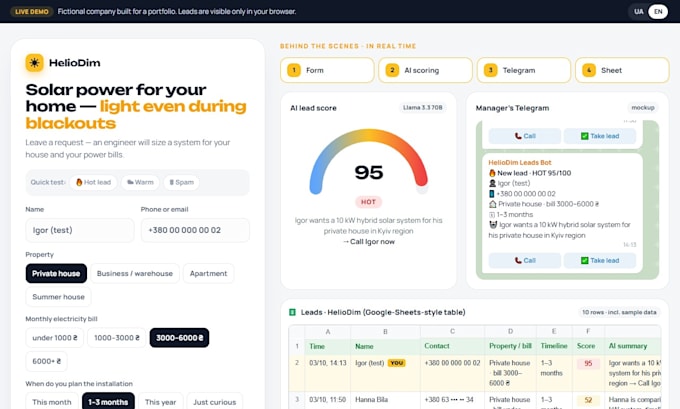The image size is (680, 409).
Task: Select Just curious installation timing
Action: click(x=215, y=402)
